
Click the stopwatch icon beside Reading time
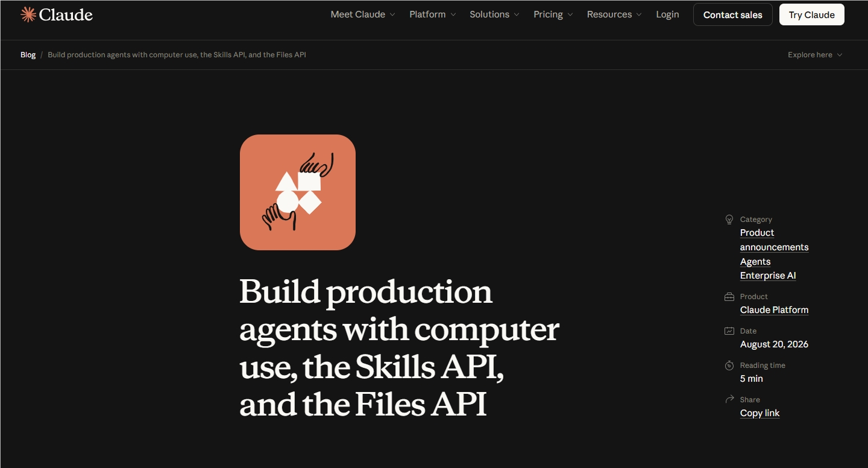tap(729, 365)
